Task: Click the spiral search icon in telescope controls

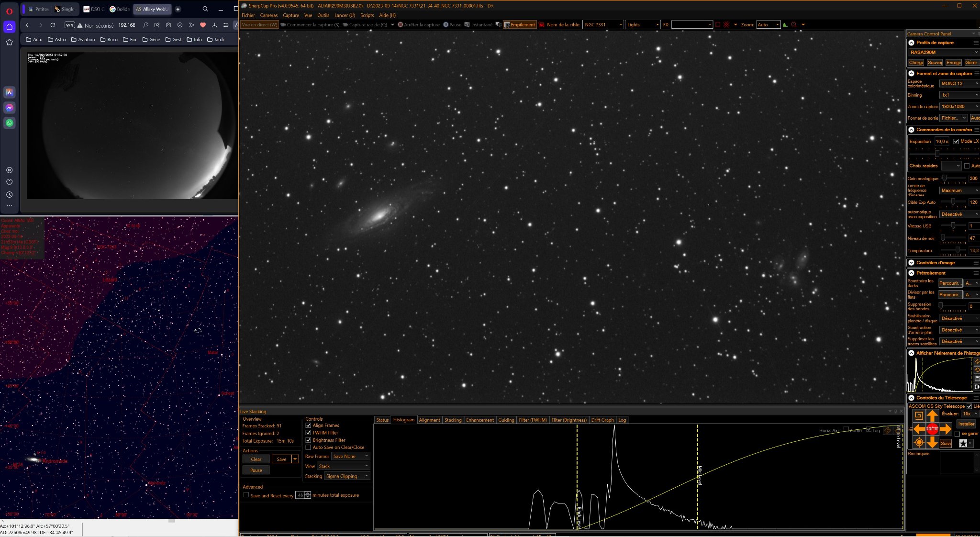Action: coord(919,415)
